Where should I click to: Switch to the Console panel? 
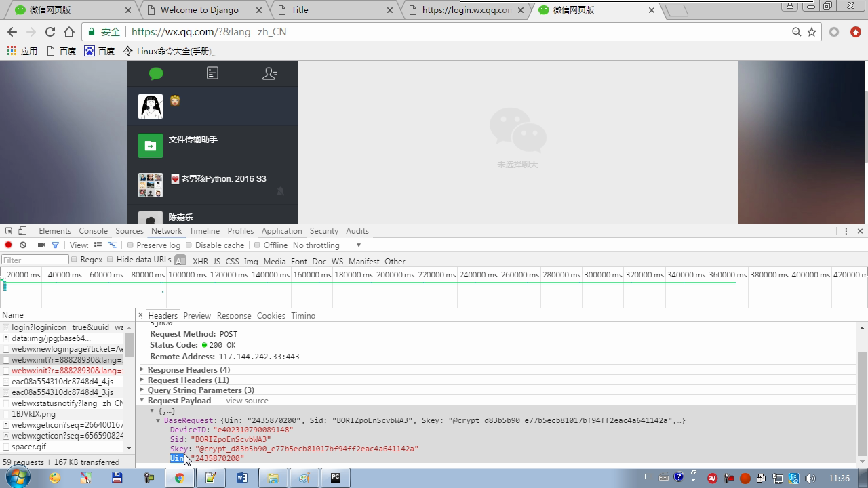point(93,231)
